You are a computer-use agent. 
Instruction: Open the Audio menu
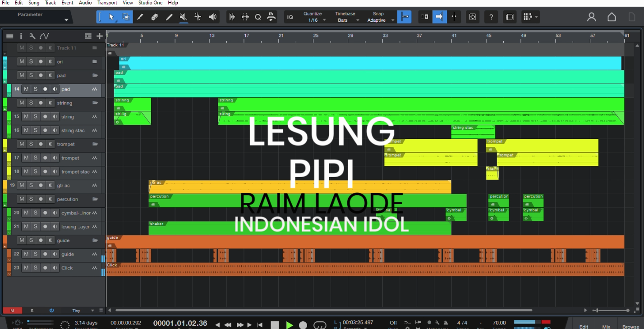(x=85, y=3)
